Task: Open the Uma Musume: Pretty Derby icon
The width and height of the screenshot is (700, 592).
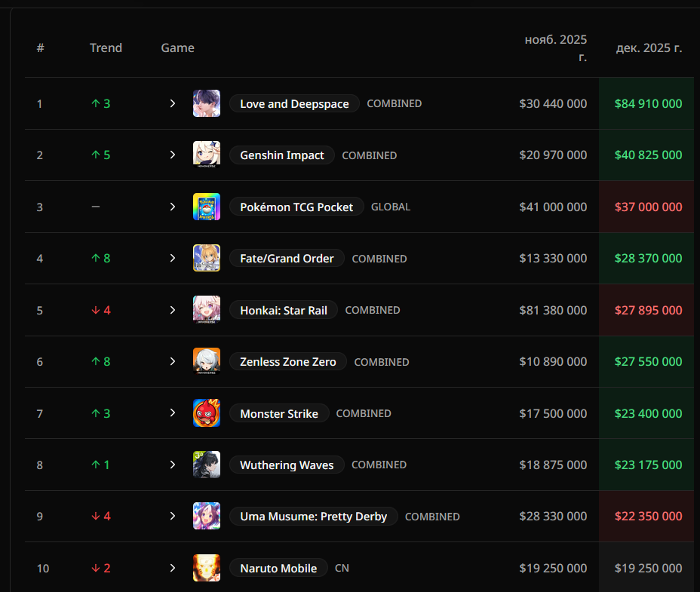Action: point(206,516)
